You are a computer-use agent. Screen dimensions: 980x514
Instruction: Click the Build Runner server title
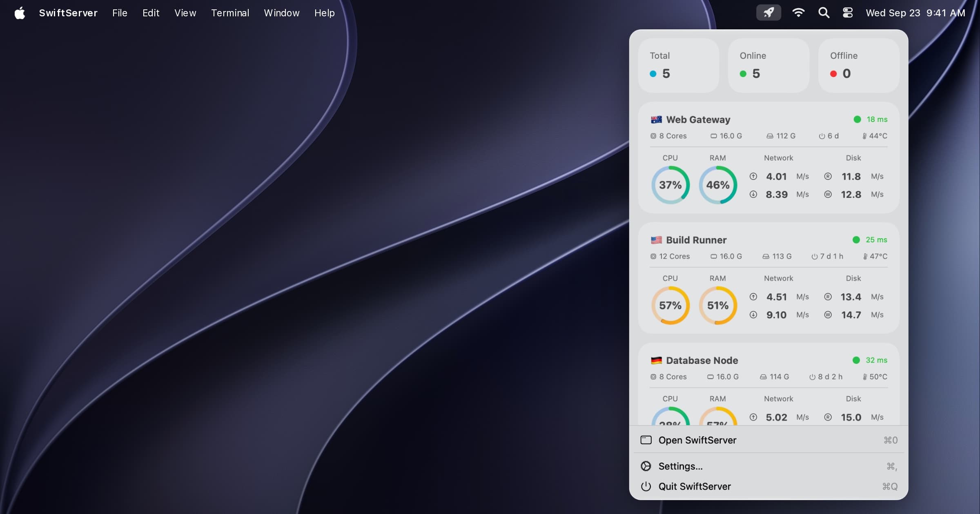pyautogui.click(x=696, y=240)
